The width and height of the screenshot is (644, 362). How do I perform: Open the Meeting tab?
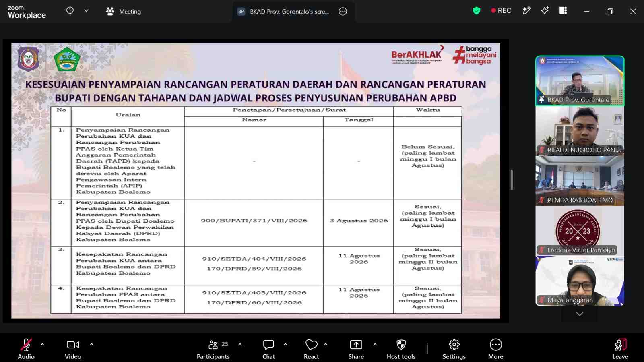tap(124, 12)
